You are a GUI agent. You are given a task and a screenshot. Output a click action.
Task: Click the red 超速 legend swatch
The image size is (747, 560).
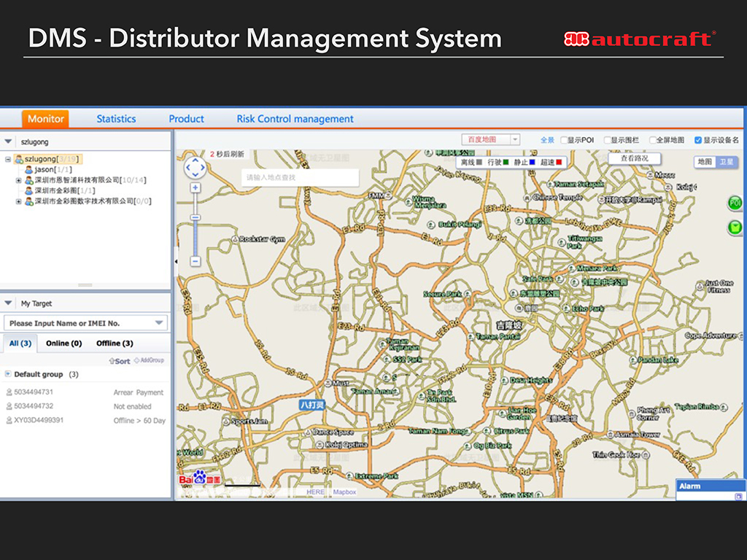coord(559,163)
